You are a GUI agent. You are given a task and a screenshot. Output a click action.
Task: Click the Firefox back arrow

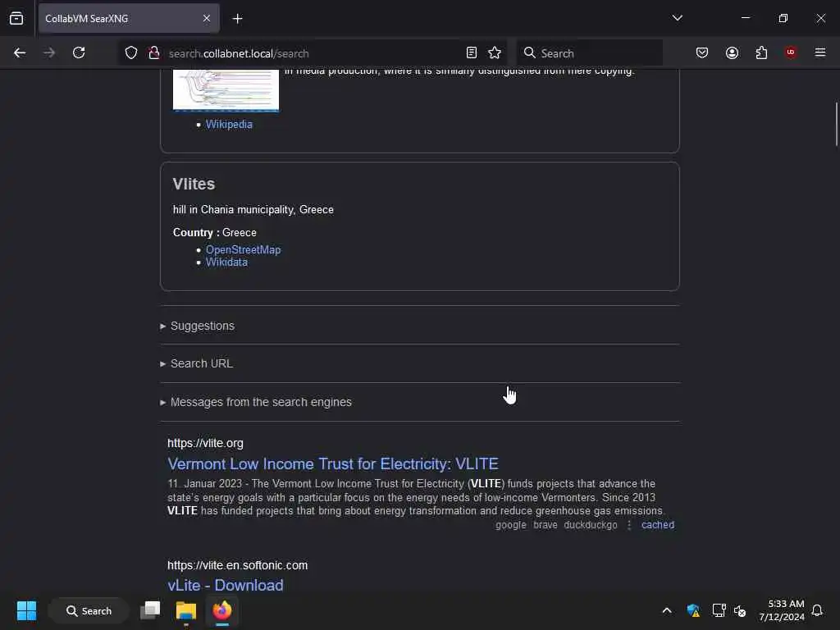[20, 53]
